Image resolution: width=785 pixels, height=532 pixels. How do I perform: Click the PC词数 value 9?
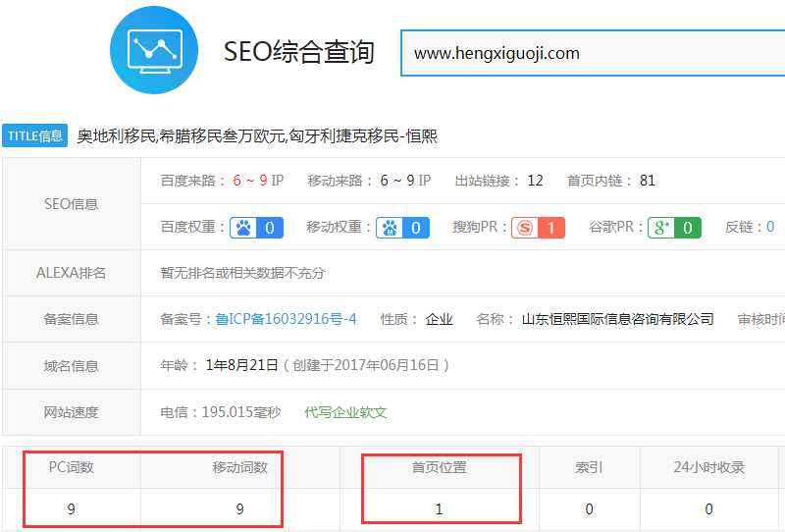coord(72,509)
